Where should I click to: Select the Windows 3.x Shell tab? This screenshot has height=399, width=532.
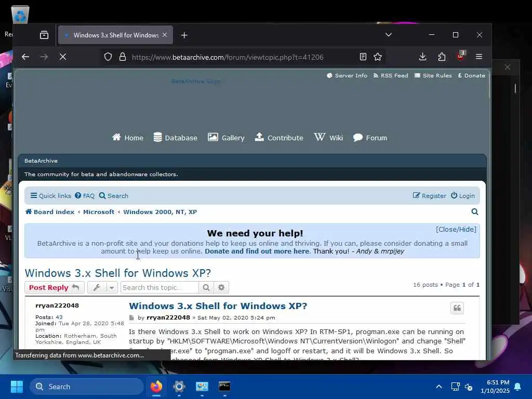(x=115, y=35)
